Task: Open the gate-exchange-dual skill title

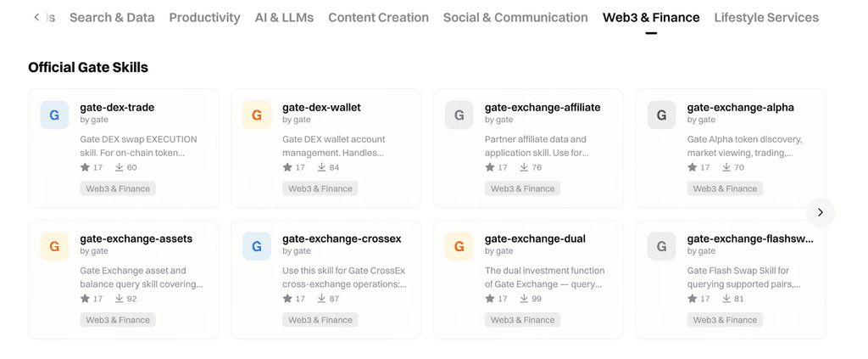Action: [x=535, y=238]
